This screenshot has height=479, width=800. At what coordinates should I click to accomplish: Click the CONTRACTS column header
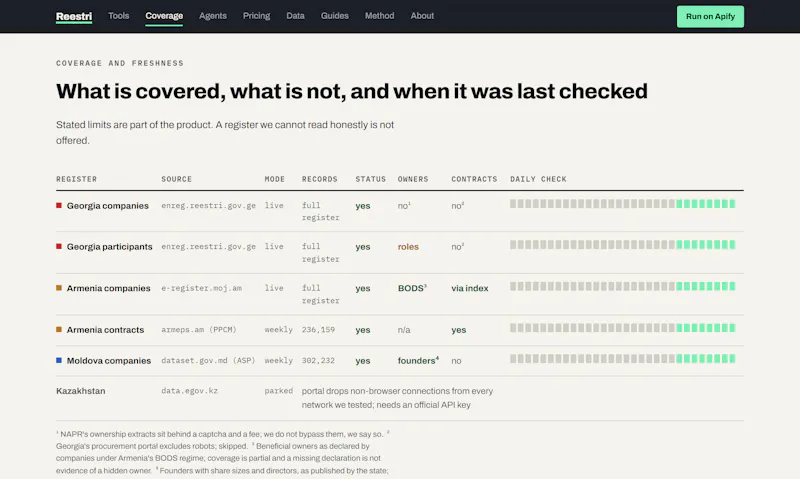tap(474, 179)
